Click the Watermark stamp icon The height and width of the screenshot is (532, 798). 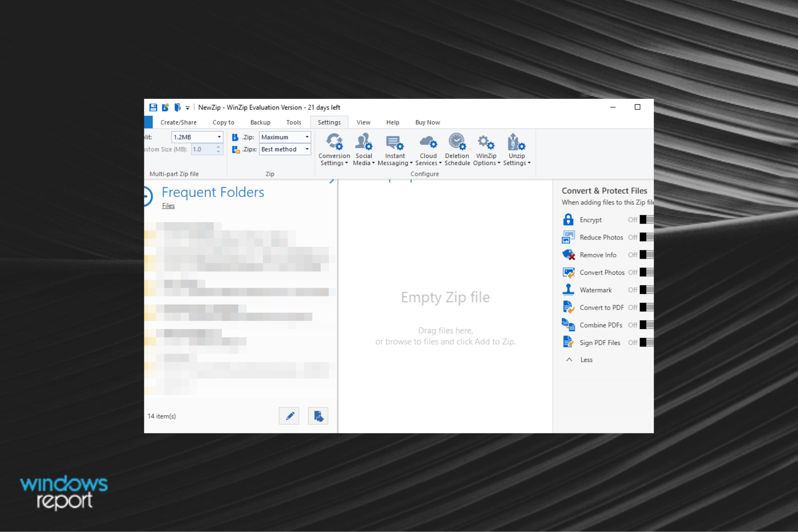[568, 289]
